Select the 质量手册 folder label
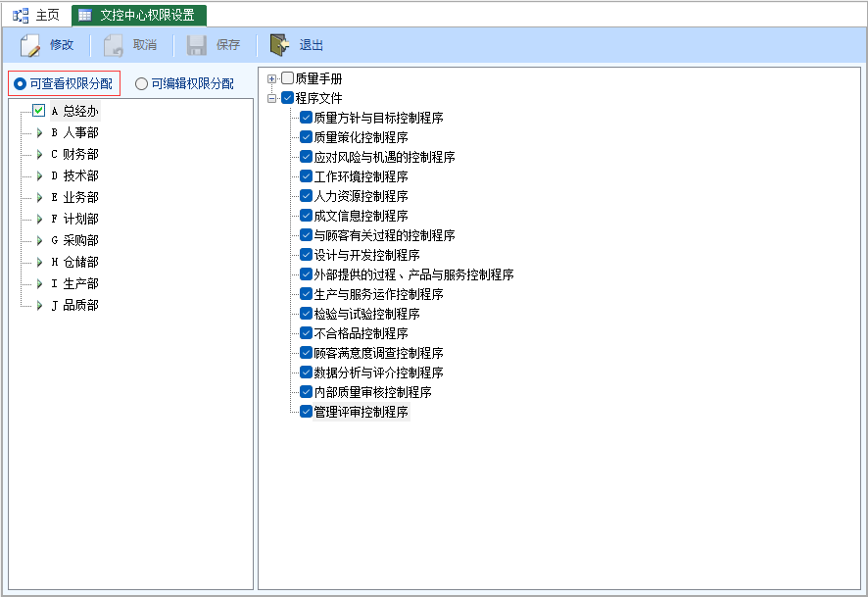Viewport: 868px width, 597px height. tap(318, 78)
